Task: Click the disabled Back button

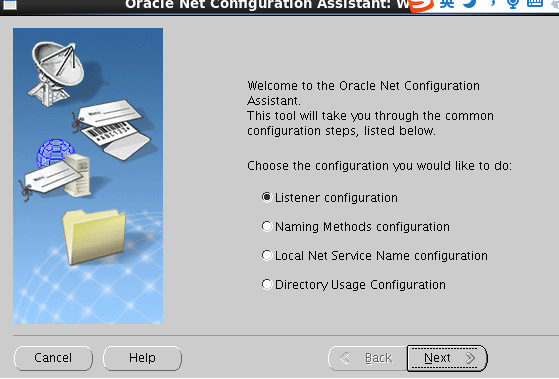Action: pyautogui.click(x=368, y=358)
